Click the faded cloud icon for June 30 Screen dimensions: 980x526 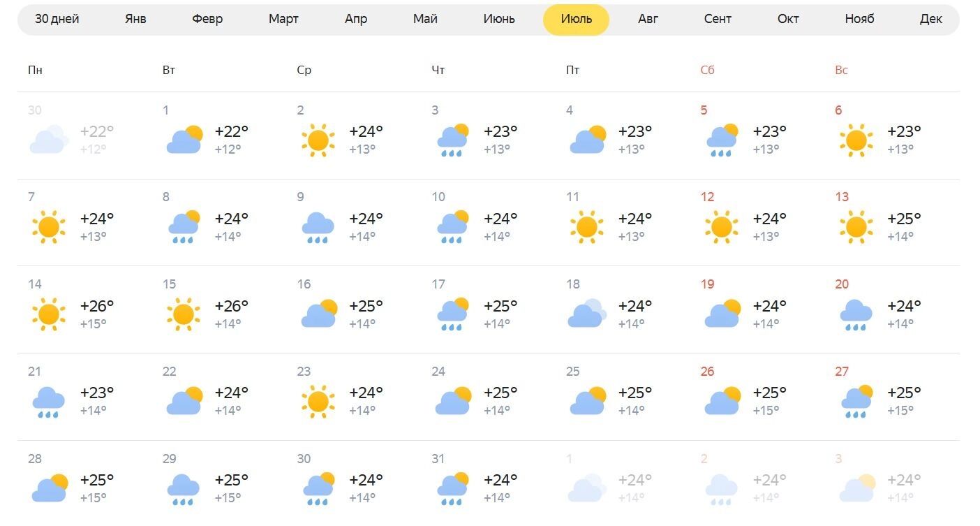click(49, 140)
